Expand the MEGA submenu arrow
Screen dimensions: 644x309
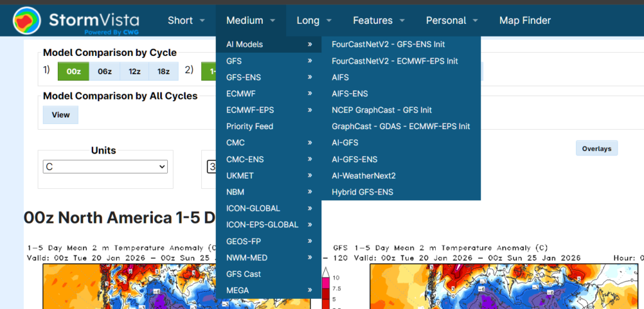pyautogui.click(x=309, y=290)
